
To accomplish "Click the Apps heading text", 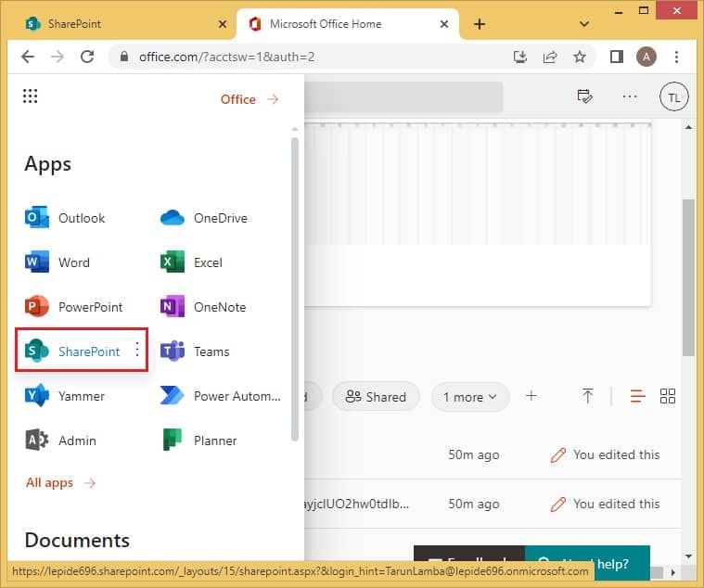I will click(47, 164).
